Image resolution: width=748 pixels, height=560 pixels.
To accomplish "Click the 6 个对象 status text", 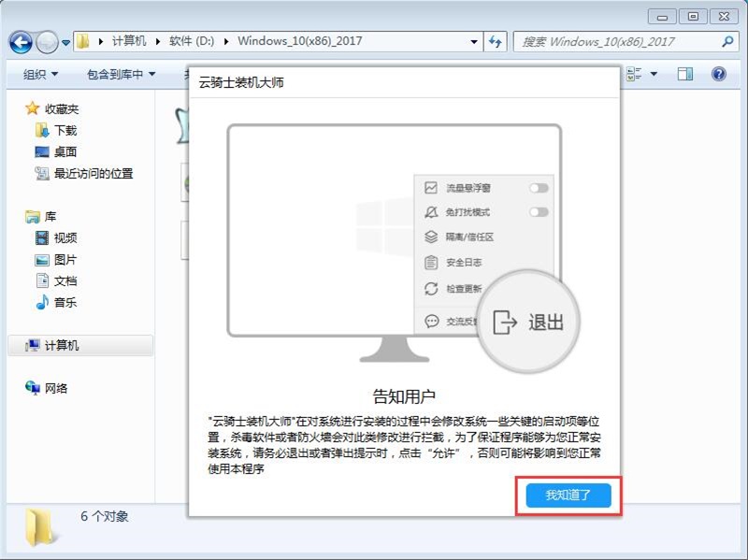I will pos(105,516).
